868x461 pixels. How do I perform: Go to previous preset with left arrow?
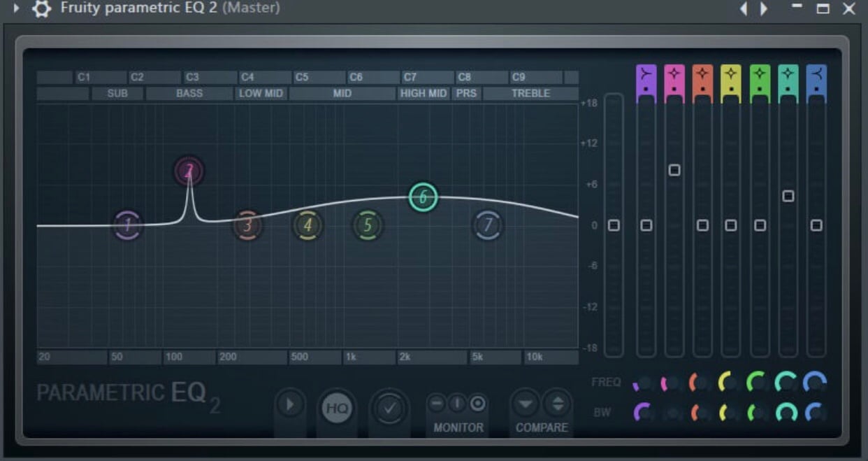pyautogui.click(x=744, y=9)
